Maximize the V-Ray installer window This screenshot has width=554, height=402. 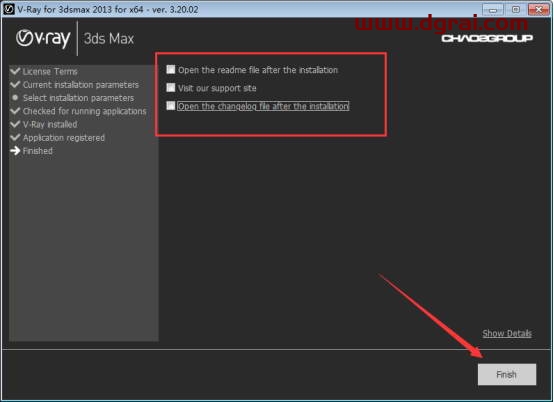pyautogui.click(x=515, y=10)
